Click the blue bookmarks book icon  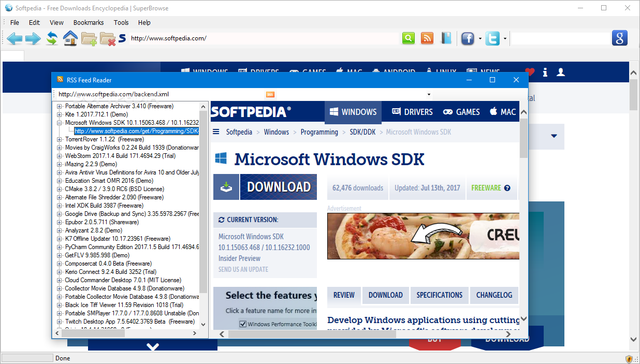[x=446, y=38]
